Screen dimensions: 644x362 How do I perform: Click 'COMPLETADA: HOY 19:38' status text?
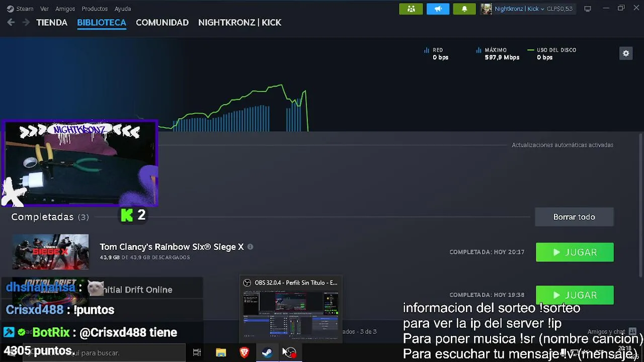[487, 295]
